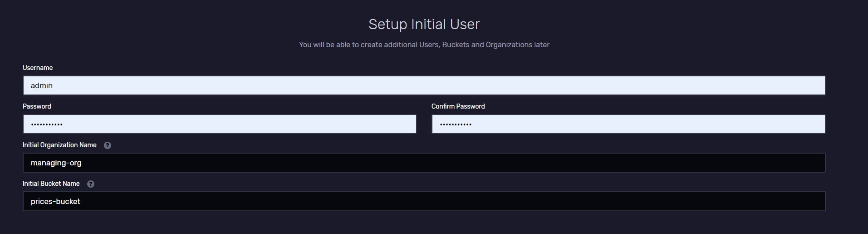Screen dimensions: 868x234
Task: Click the masked dots in Password field
Action: 47,124
